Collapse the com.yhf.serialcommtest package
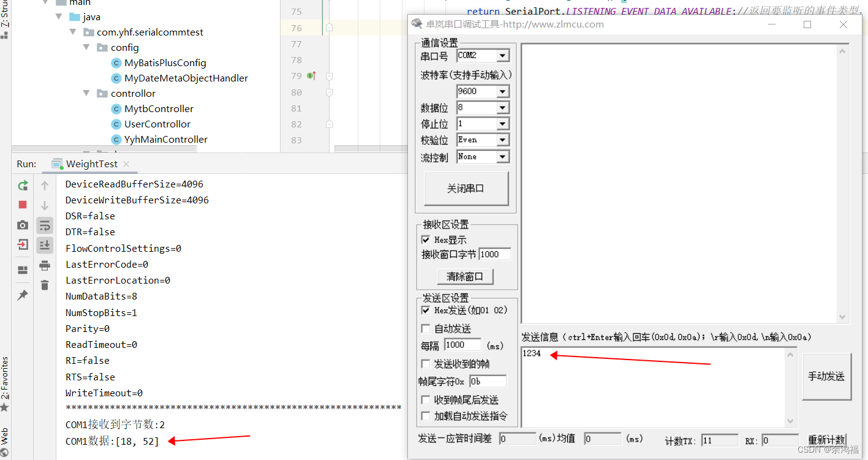The width and height of the screenshot is (868, 460). (x=73, y=32)
